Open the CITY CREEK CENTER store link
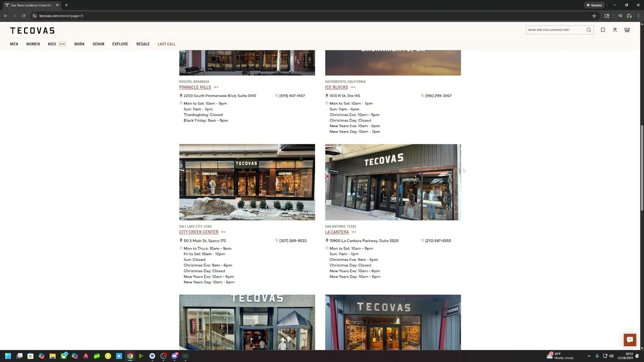Viewport: 644px width, 362px height. (199, 232)
